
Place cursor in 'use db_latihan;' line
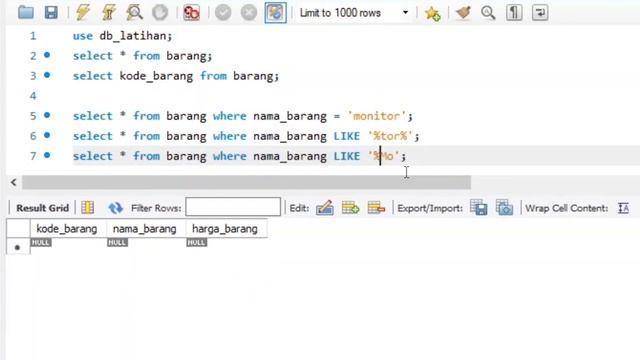(x=122, y=36)
